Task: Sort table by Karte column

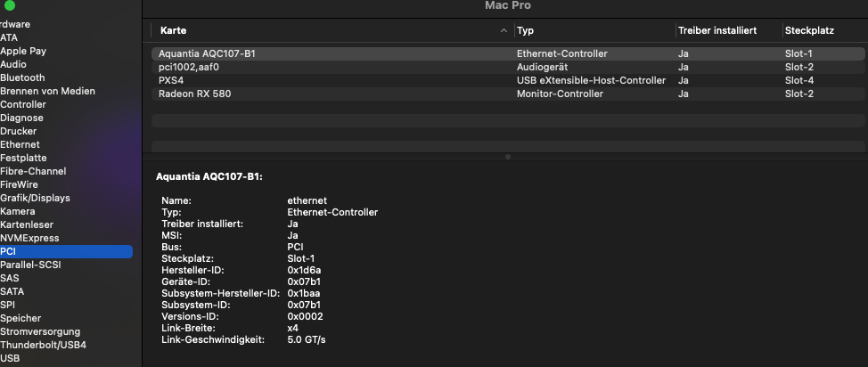Action: (173, 30)
